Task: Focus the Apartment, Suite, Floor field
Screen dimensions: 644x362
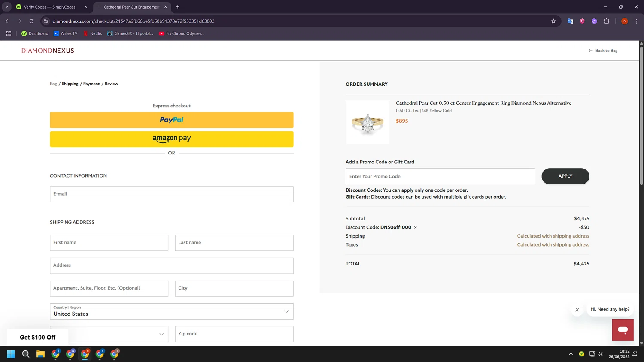Action: 109,288
